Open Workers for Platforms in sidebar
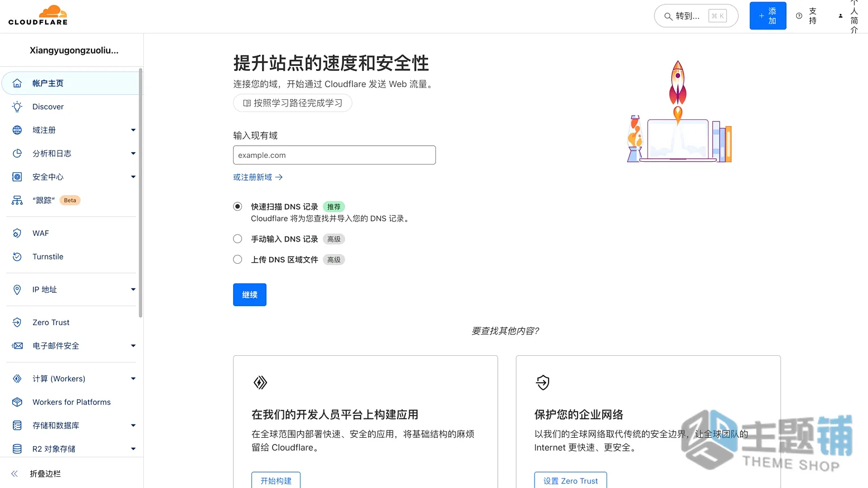This screenshot has height=488, width=868. tap(70, 402)
